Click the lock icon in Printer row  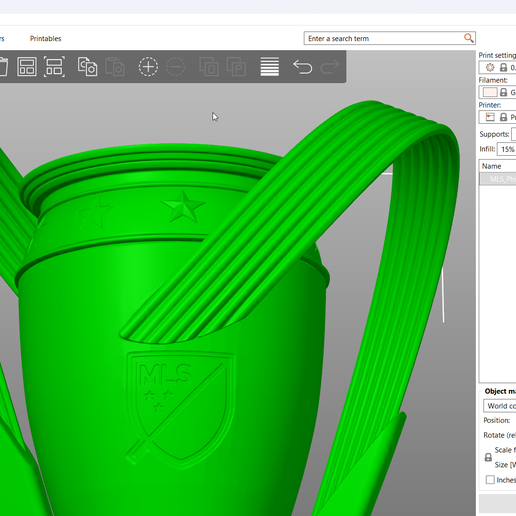[503, 117]
